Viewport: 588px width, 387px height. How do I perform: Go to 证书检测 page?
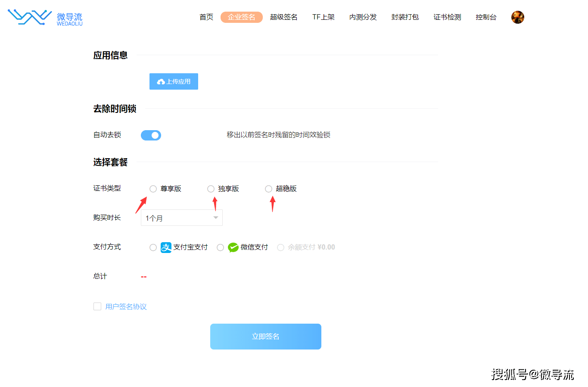pyautogui.click(x=448, y=17)
